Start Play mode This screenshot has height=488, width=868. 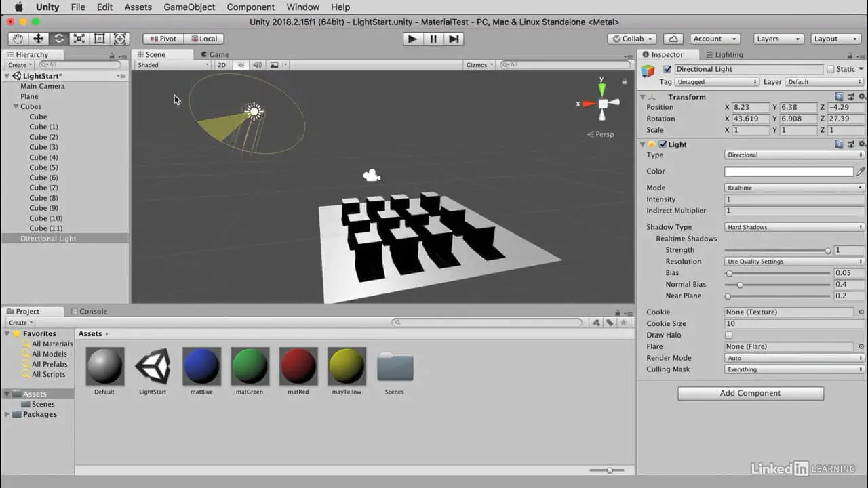click(x=412, y=39)
